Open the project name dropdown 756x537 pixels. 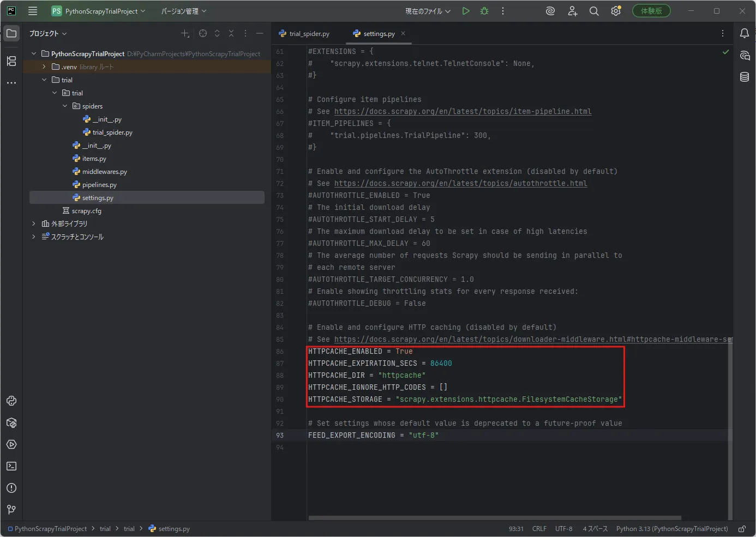99,11
